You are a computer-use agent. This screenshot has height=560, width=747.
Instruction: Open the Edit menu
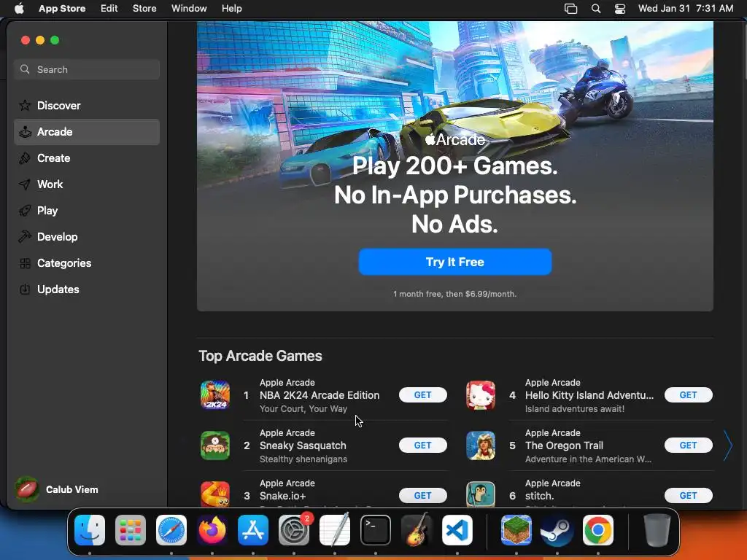coord(109,9)
